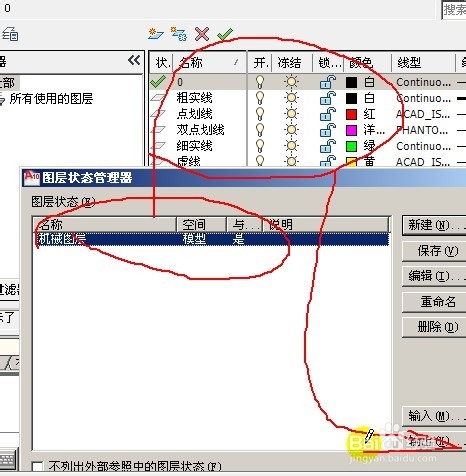Click 重命名 button
This screenshot has width=466, height=476.
(x=434, y=302)
